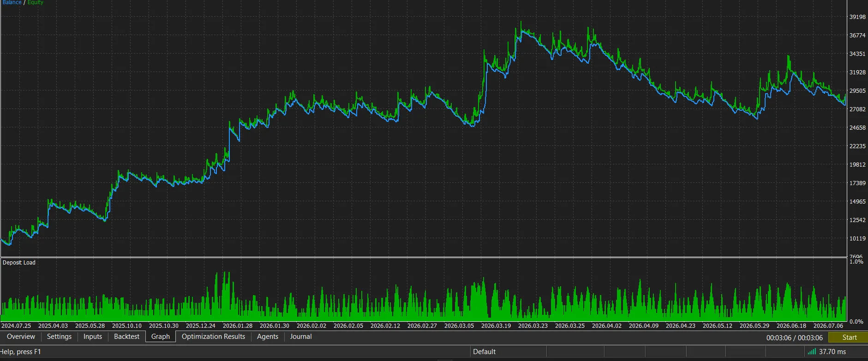
Task: Click the 2026.03.23 date label
Action: 533,326
